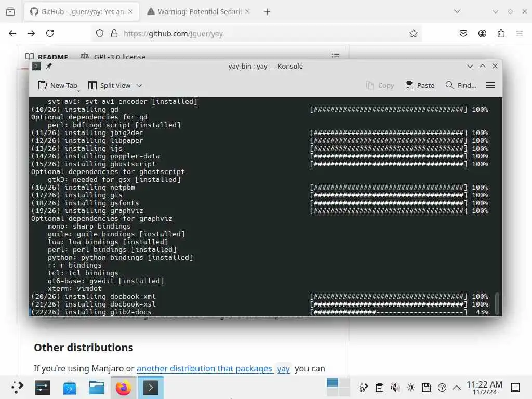
Task: Click Split View in Konsole toolbar
Action: (109, 86)
